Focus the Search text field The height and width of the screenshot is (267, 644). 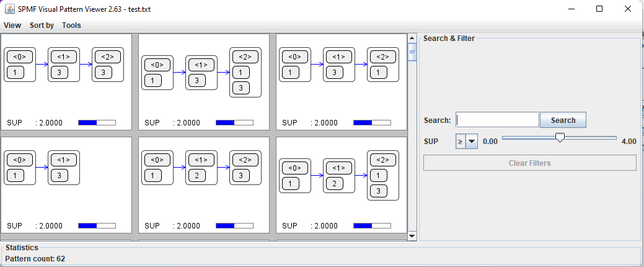pos(497,120)
